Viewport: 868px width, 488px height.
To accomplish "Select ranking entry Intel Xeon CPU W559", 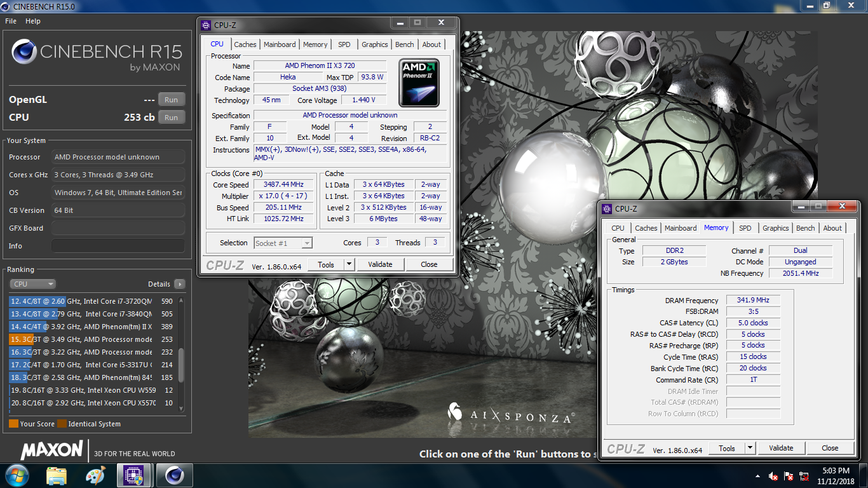I will pos(93,390).
